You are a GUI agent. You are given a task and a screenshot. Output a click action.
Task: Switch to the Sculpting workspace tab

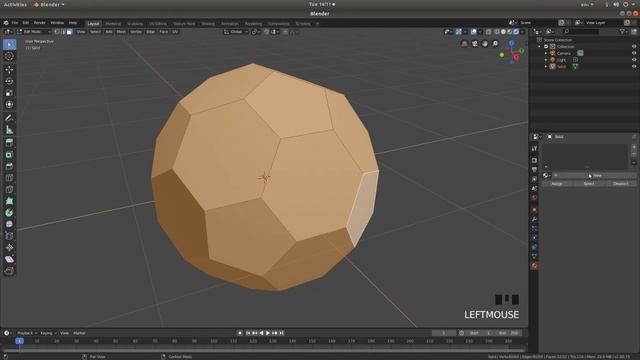tap(135, 24)
